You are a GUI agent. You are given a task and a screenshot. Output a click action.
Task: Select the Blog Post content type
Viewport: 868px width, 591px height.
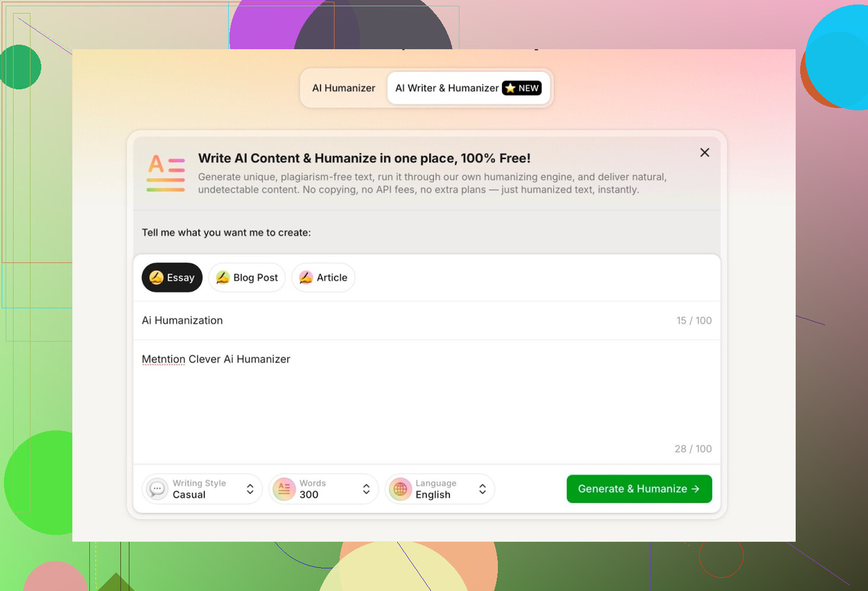point(247,277)
